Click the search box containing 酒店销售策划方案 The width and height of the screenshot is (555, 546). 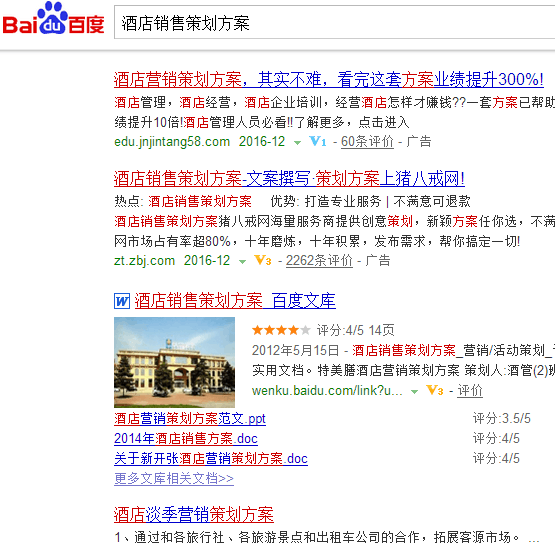[x=334, y=23]
